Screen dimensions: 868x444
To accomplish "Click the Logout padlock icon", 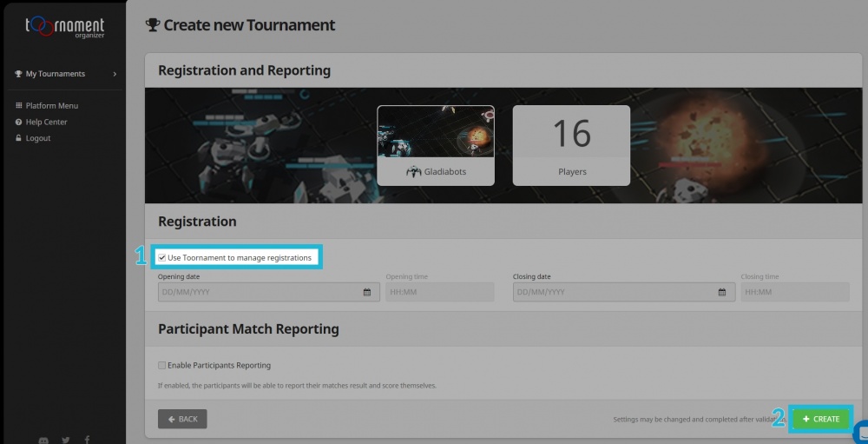I will 19,138.
